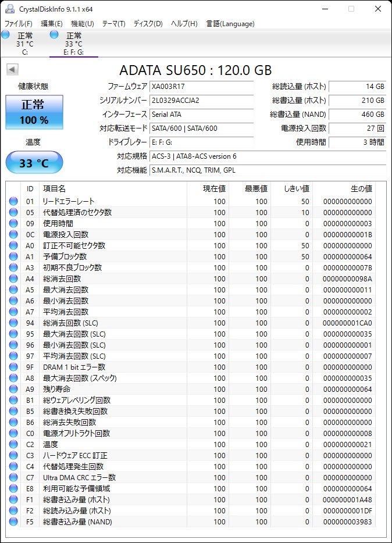Image resolution: width=392 pixels, height=543 pixels.
Task: Click the status orb in row 01 リードエラーレート
Action: pos(13,201)
